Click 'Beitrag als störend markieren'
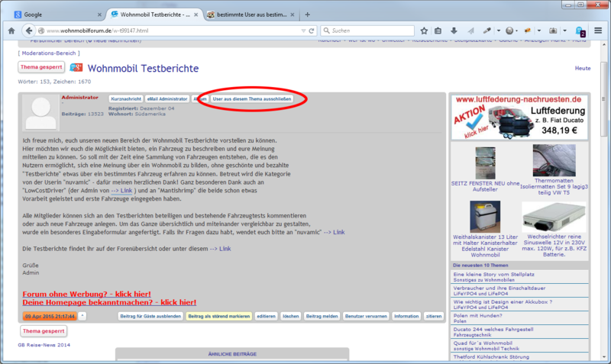611x364 pixels. pos(219,316)
